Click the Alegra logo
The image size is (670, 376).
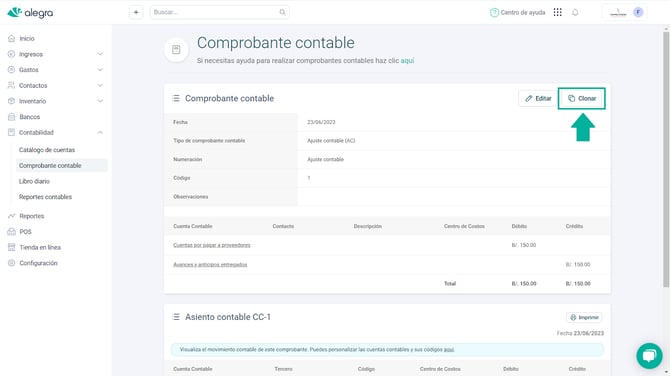(30, 12)
